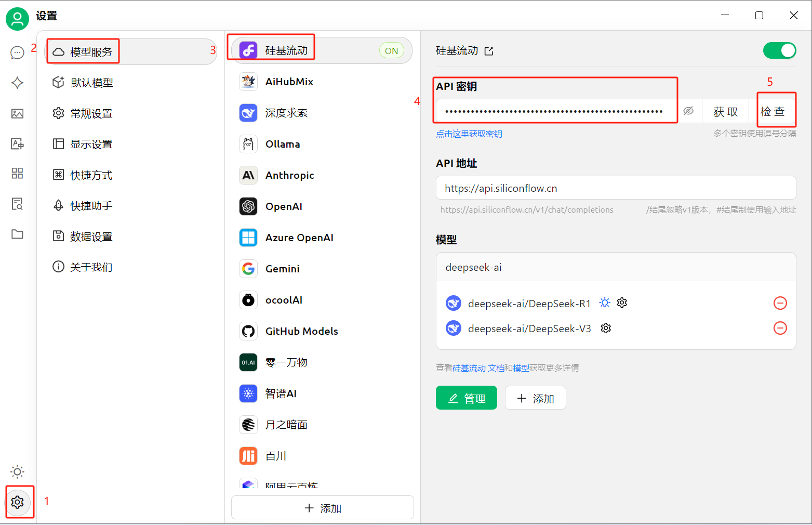Open the chat assistant sidebar icon
812x525 pixels.
(17, 52)
